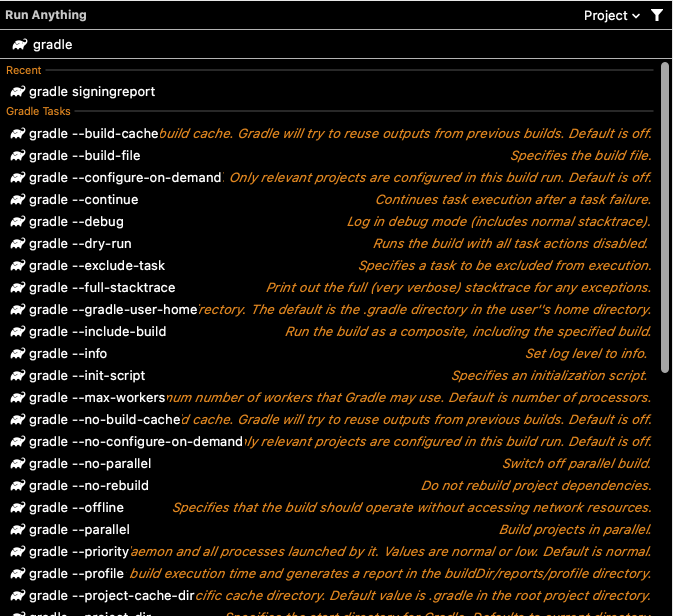Click elephant icon beside --max-workers
This screenshot has width=673, height=616.
pyautogui.click(x=18, y=397)
